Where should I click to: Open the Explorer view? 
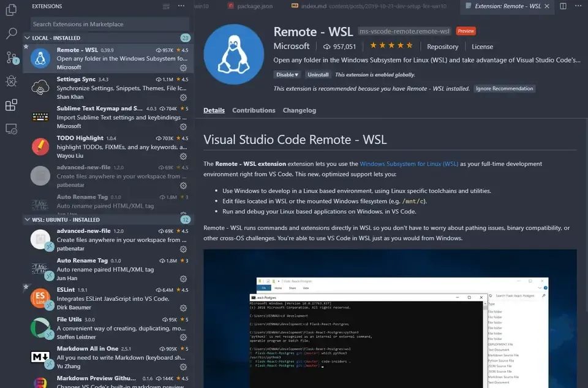pyautogui.click(x=11, y=9)
